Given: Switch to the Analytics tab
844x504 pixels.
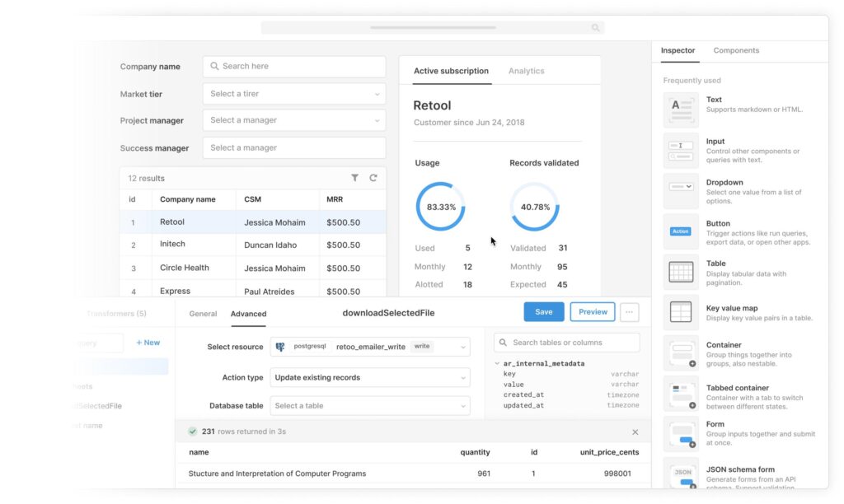Looking at the screenshot, I should [x=526, y=71].
